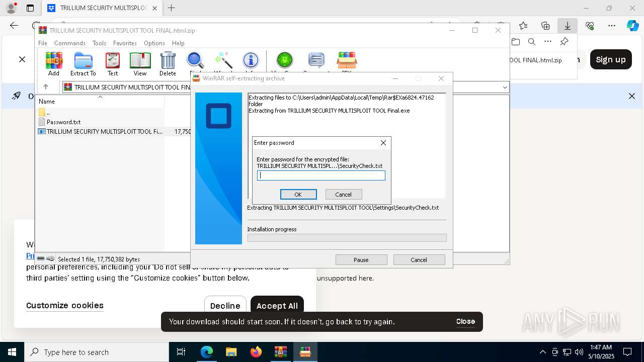Click the archive Info icon
The image size is (644, 362).
251,61
